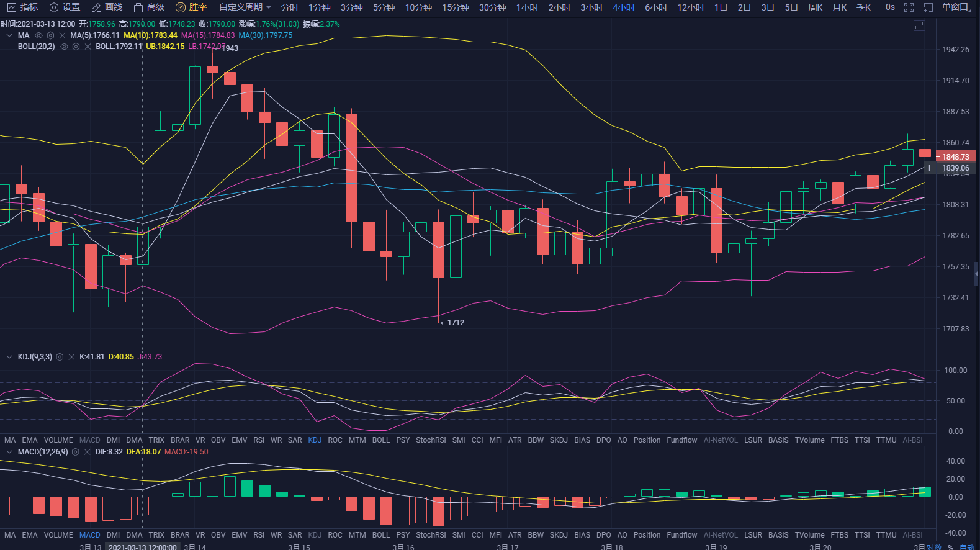
Task: Close the MACD(12,26,9) sub-chart with its X
Action: coord(88,452)
